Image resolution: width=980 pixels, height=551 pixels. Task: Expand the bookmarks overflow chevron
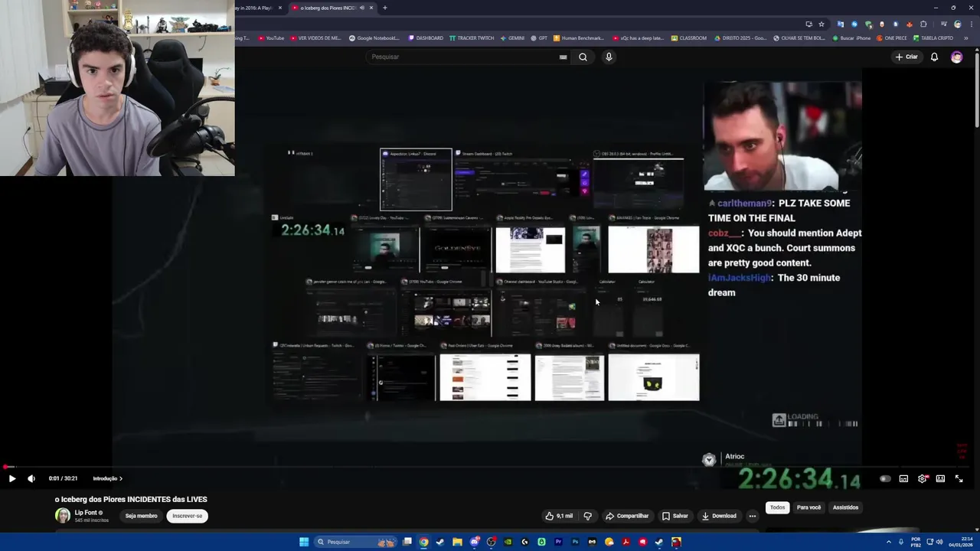[966, 37]
